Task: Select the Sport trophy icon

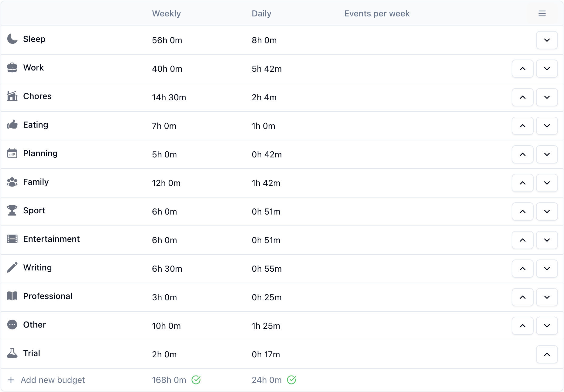Action: (12, 211)
